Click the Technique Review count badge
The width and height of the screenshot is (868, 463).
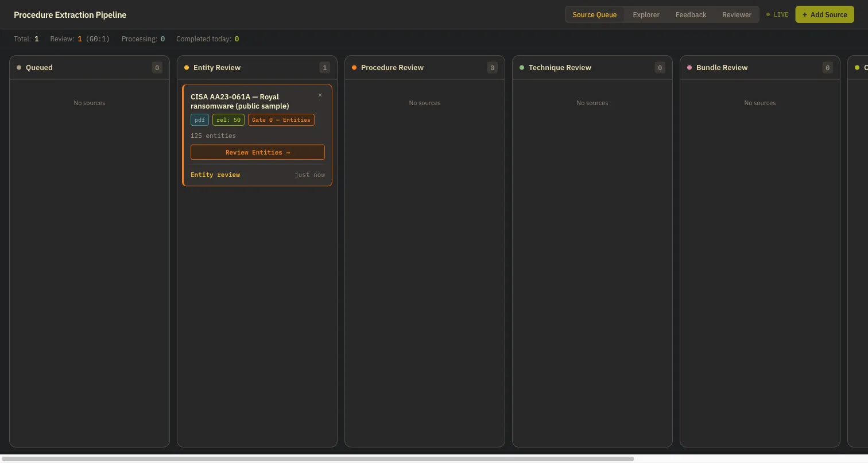pos(660,68)
